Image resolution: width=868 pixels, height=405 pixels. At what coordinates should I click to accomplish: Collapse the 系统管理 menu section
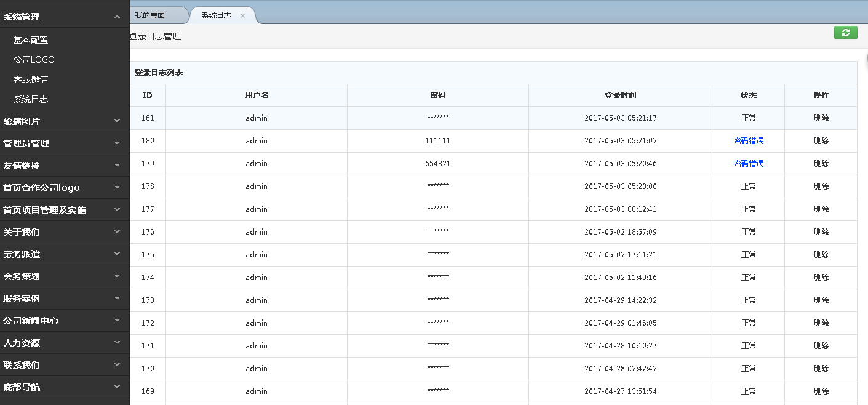117,17
